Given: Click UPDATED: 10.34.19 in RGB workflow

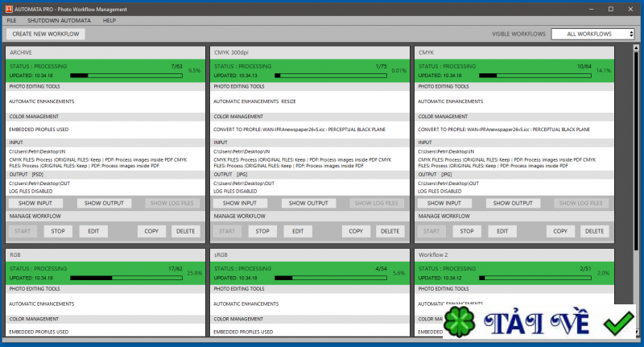Looking at the screenshot, I should (31, 278).
